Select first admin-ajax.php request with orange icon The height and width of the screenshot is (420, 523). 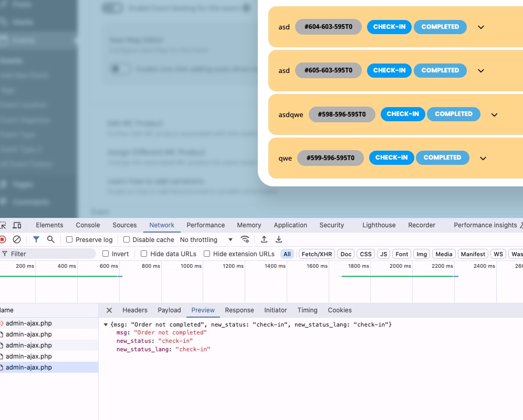coord(49,323)
